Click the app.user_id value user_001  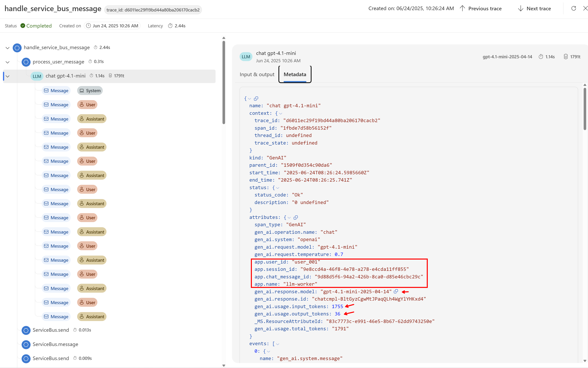point(306,262)
